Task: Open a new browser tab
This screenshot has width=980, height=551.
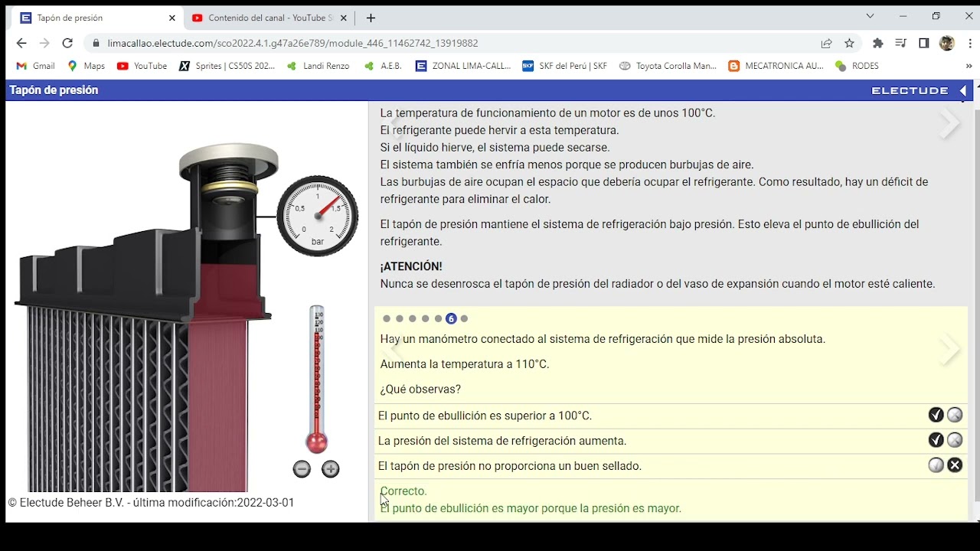Action: click(371, 18)
